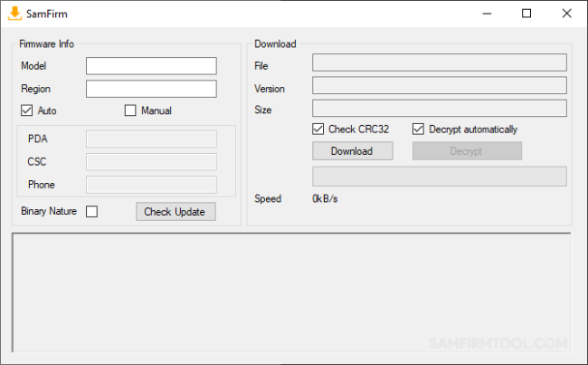Toggle the Check CRC32 checkbox
The height and width of the screenshot is (365, 588).
tap(318, 130)
